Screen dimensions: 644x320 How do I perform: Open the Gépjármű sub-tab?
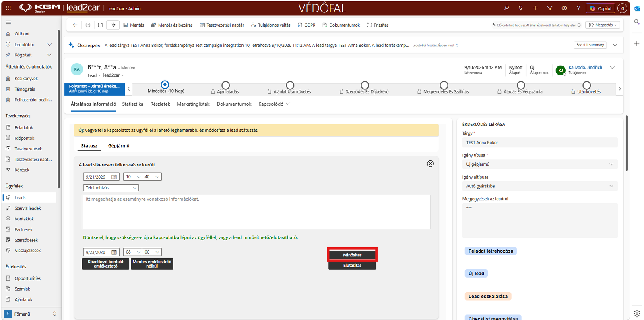tap(119, 146)
